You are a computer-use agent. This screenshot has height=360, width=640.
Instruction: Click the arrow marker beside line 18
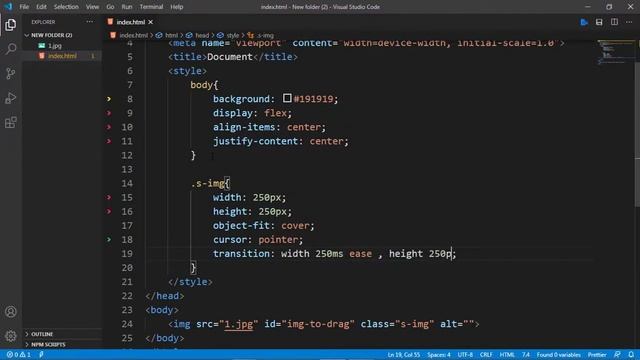(109, 240)
